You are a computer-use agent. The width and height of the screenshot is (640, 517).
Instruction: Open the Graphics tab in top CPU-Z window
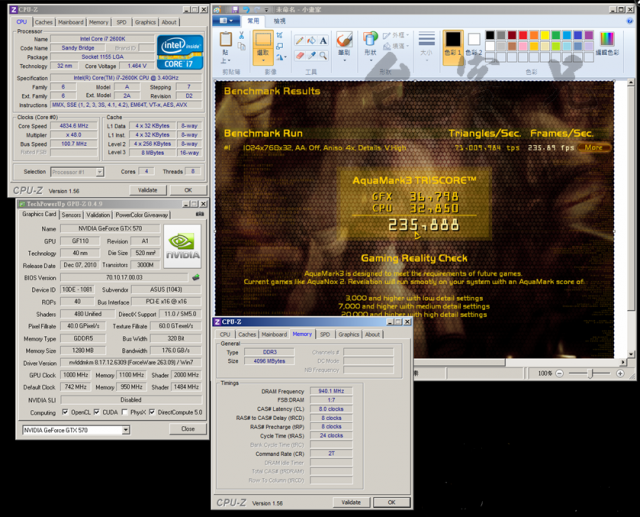[145, 22]
